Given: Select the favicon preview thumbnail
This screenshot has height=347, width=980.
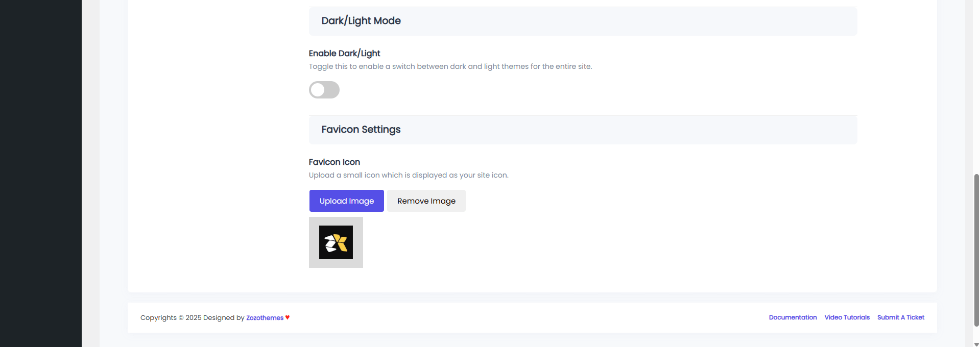Looking at the screenshot, I should pyautogui.click(x=336, y=242).
